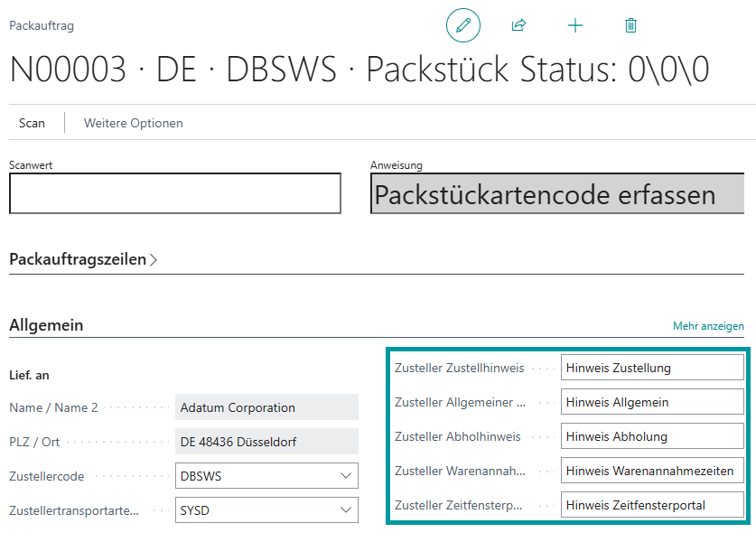Click the share icon in the header
The height and width of the screenshot is (542, 756).
518,25
